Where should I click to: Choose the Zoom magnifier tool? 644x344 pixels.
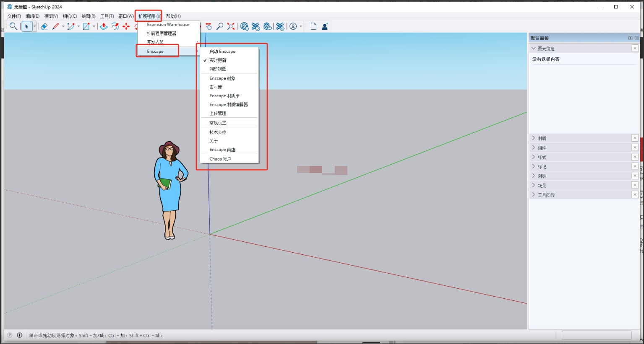tap(219, 26)
